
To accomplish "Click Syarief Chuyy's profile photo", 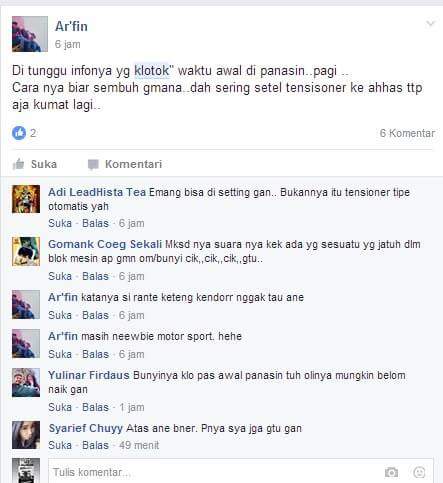I will coord(26,435).
